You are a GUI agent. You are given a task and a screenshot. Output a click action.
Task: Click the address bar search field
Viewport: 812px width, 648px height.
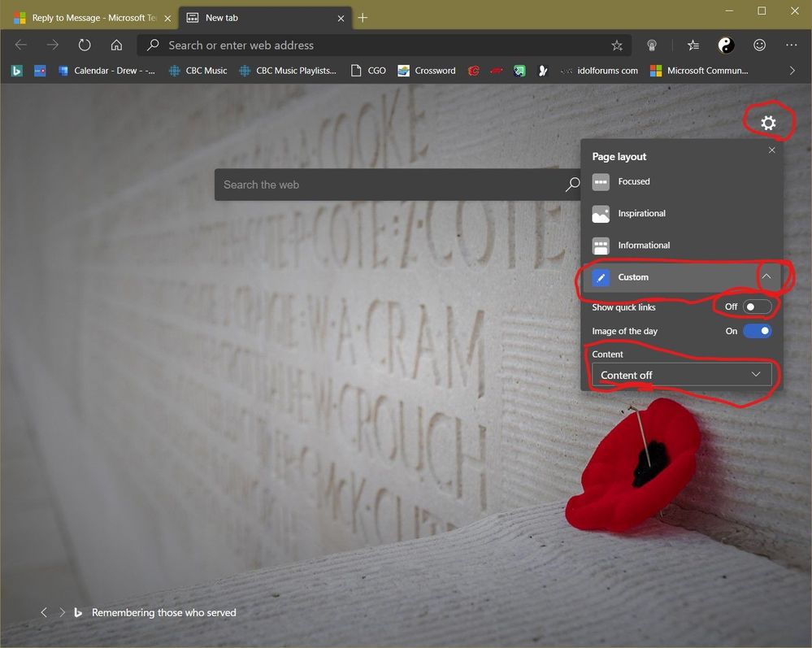[x=383, y=45]
